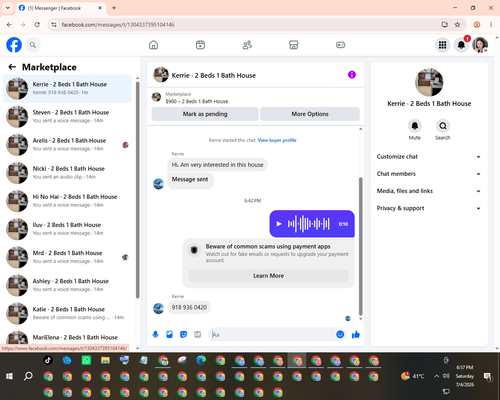
Task: Open Facebook notifications bell
Action: (461, 45)
